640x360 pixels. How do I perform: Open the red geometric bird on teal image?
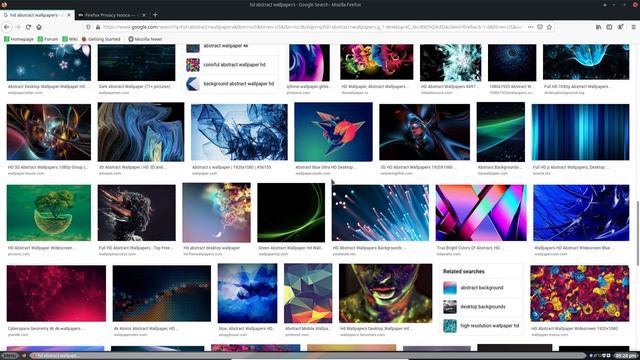coord(333,132)
